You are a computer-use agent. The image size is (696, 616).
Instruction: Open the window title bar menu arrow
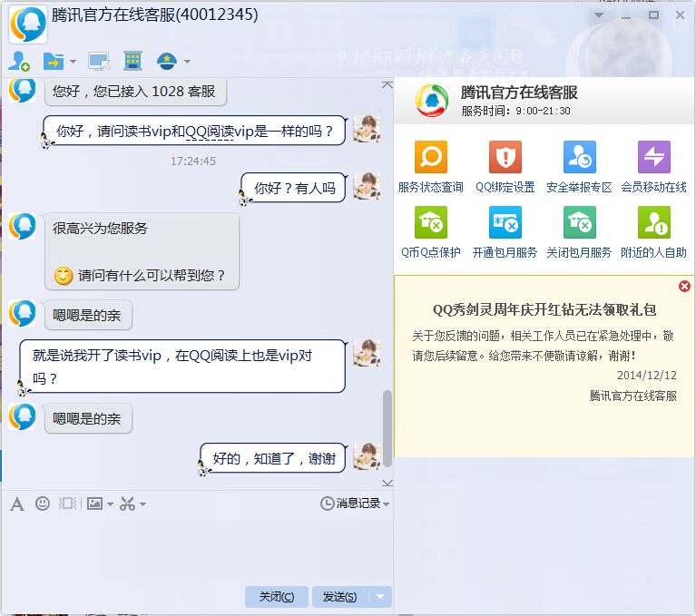pyautogui.click(x=599, y=15)
